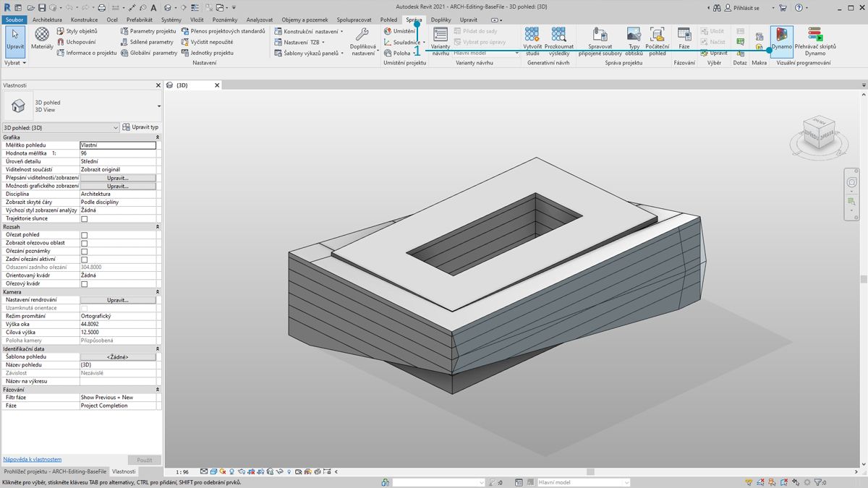Open the Vybrat panel dropdown
The height and width of the screenshot is (488, 868).
(x=14, y=63)
